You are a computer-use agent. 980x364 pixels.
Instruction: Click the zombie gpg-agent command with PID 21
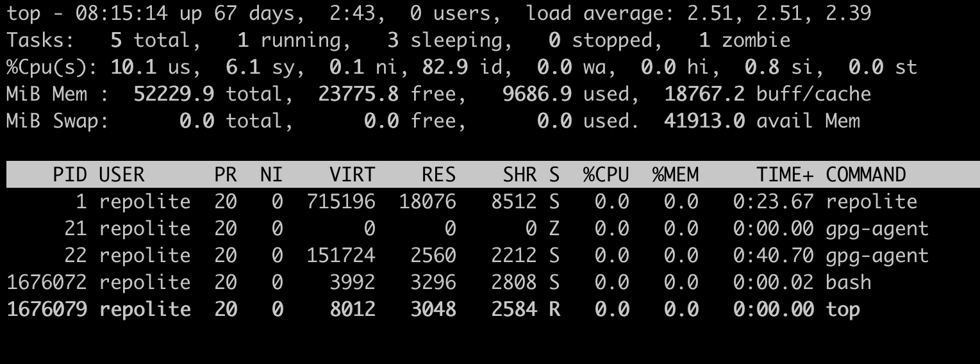pyautogui.click(x=877, y=229)
